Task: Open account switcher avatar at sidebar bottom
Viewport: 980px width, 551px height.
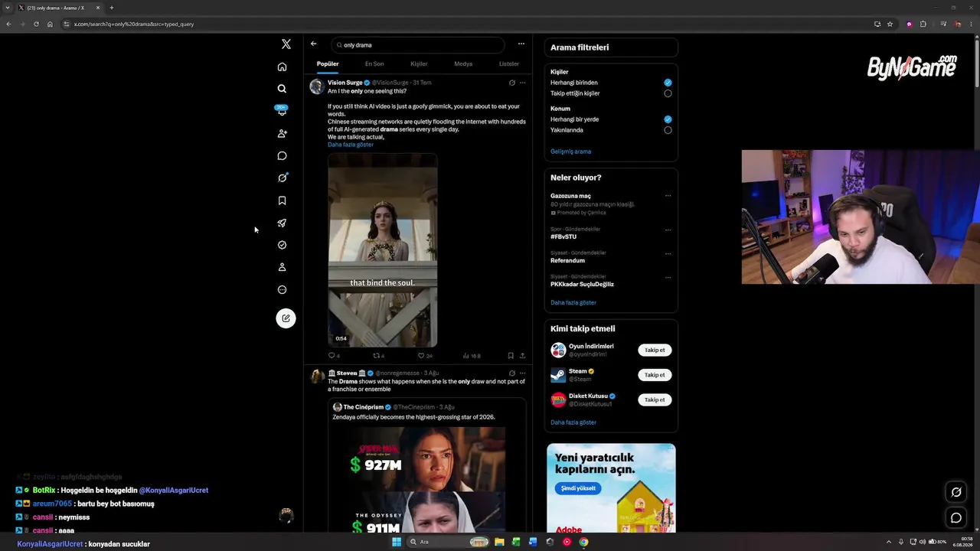Action: (286, 515)
